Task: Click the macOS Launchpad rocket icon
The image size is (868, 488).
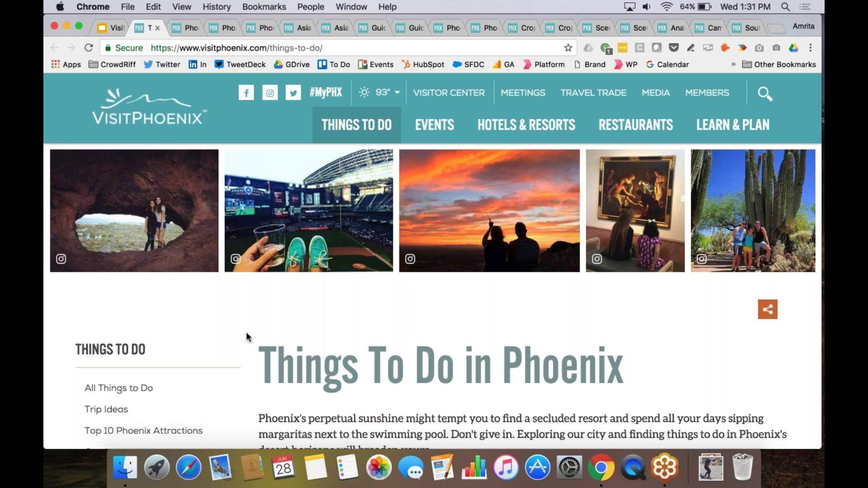Action: 156,468
